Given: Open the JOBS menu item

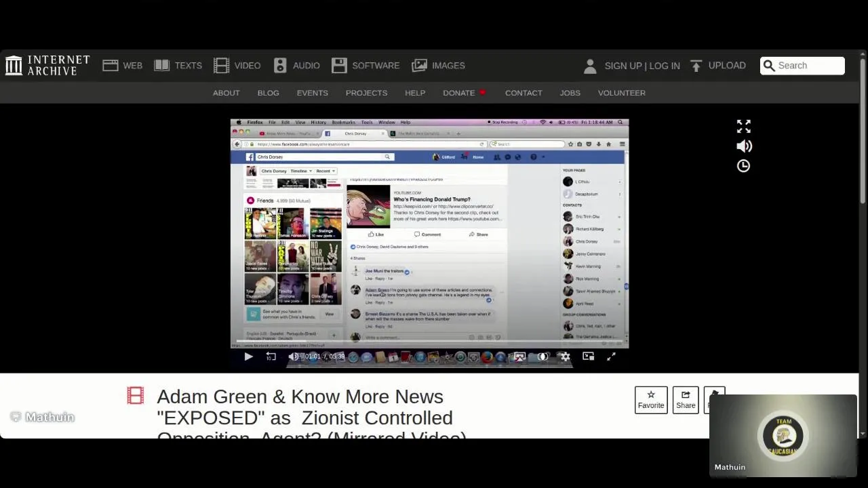Looking at the screenshot, I should coord(570,93).
